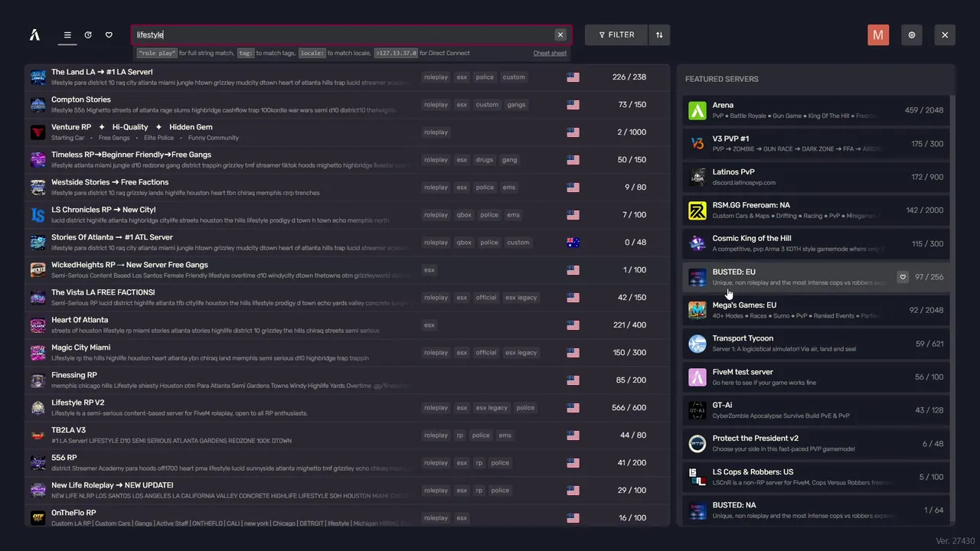
Task: Open The Land LA server title
Action: pos(102,72)
